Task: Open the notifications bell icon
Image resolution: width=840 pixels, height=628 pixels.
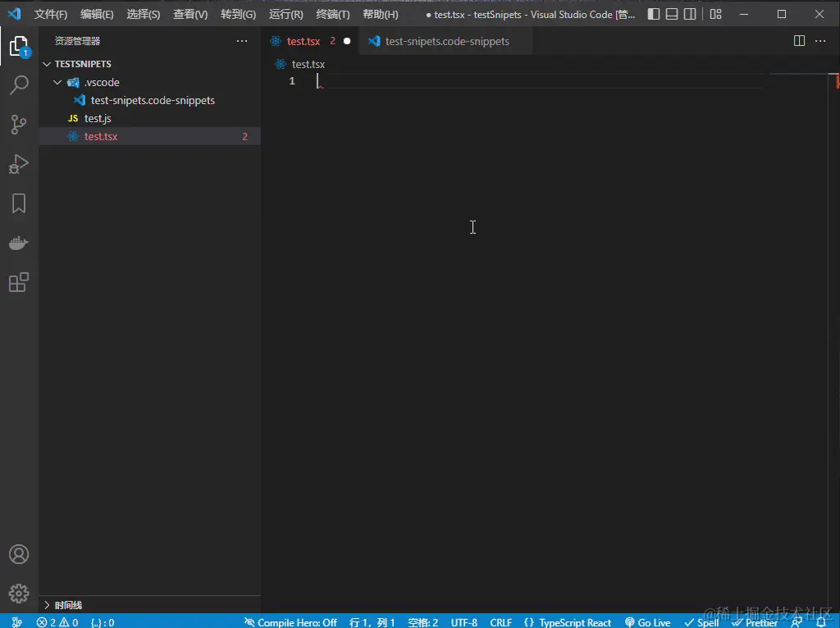Action: pos(820,622)
